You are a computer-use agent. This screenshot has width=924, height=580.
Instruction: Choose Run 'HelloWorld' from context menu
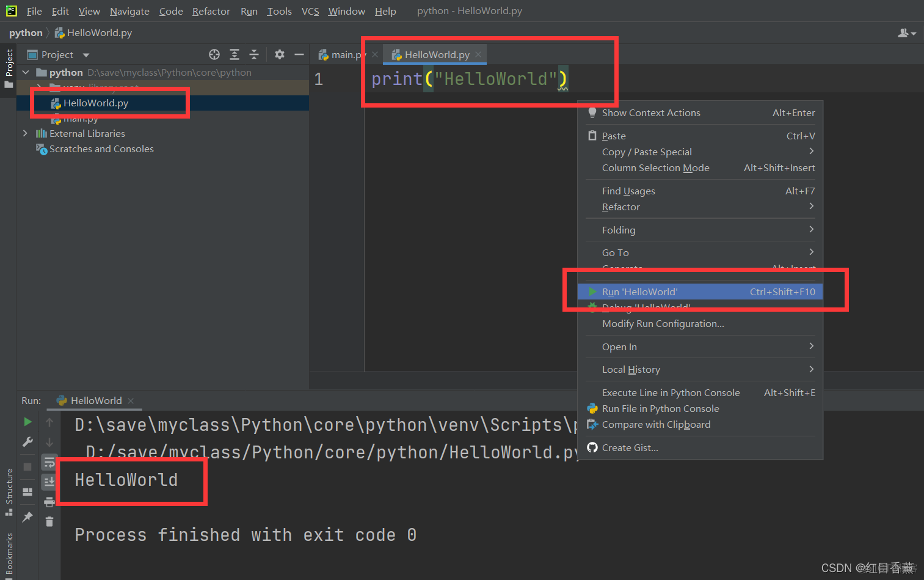click(700, 292)
